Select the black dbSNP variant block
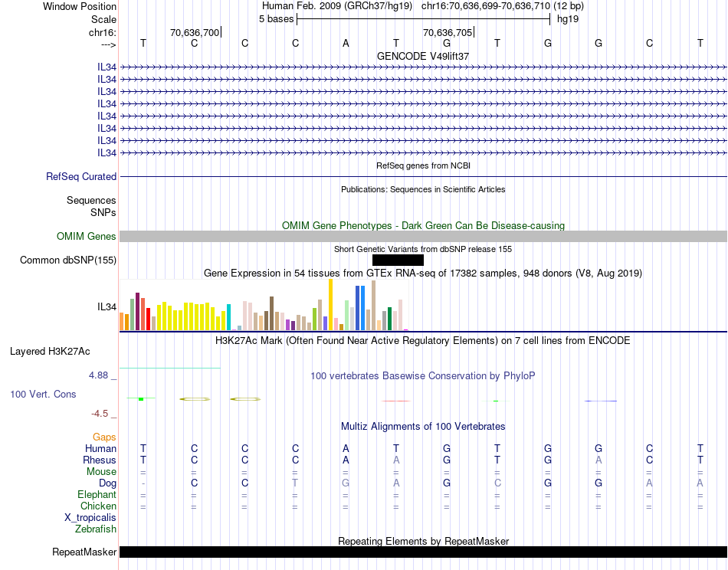Image resolution: width=728 pixels, height=570 pixels. click(398, 260)
